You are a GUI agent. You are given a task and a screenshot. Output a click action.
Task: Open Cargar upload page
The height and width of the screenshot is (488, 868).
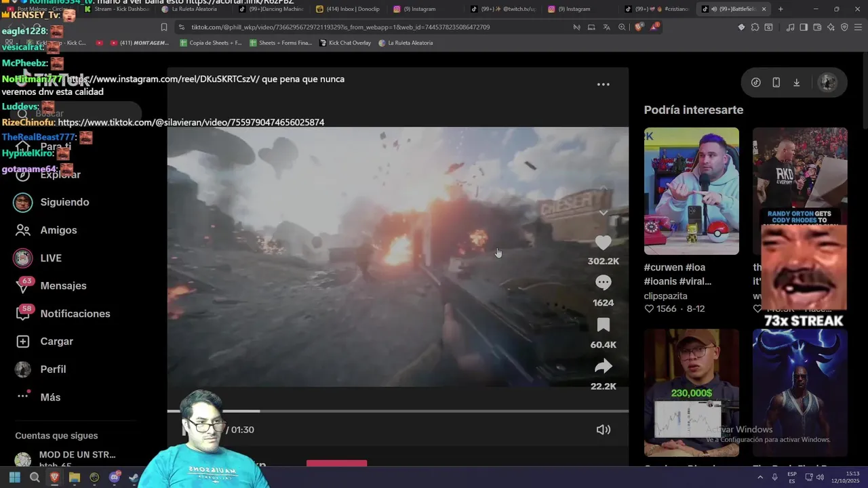tap(56, 341)
